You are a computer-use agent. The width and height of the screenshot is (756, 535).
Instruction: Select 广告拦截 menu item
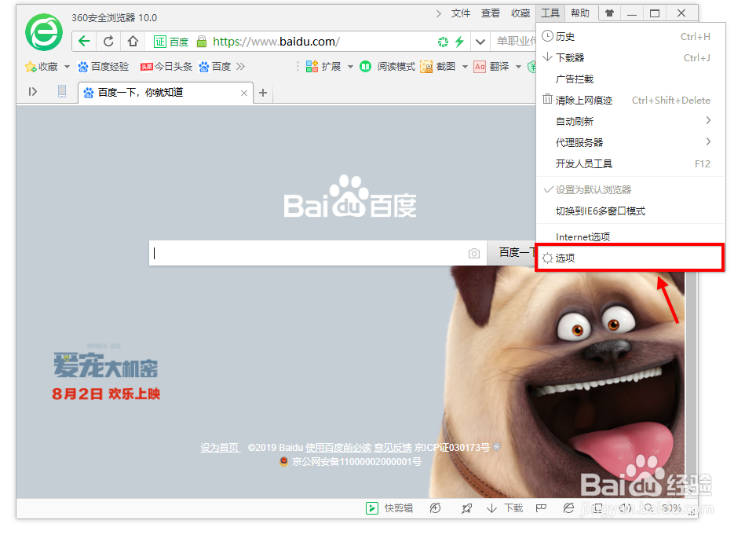tap(630, 79)
